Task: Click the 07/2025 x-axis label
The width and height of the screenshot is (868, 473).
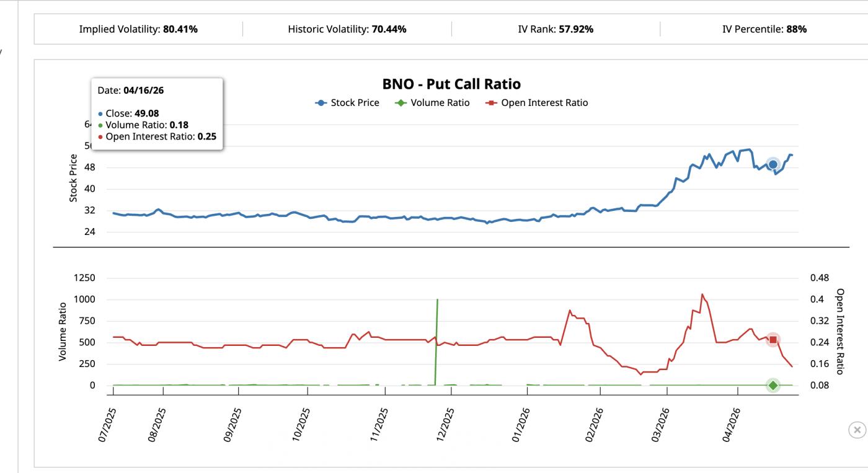Action: click(x=107, y=425)
